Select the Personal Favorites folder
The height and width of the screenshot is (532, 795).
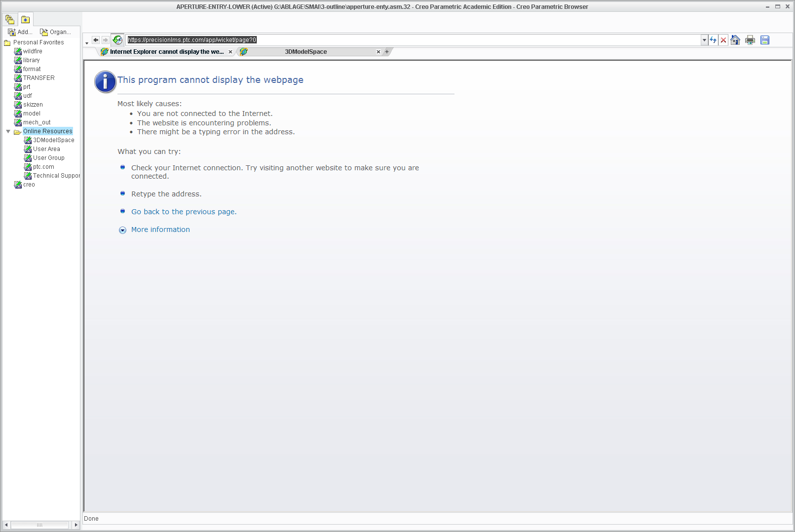pyautogui.click(x=38, y=42)
